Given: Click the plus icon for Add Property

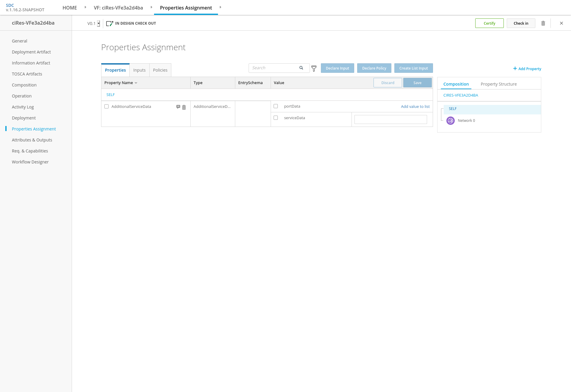Looking at the screenshot, I should click(x=515, y=69).
